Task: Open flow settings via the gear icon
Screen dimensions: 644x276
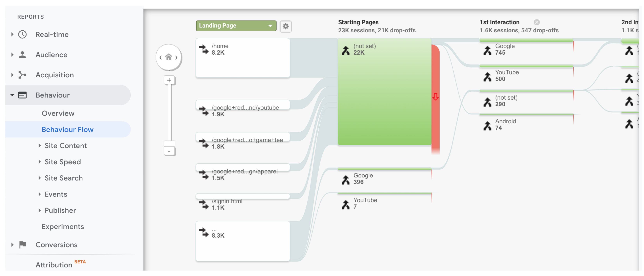Action: pyautogui.click(x=286, y=26)
